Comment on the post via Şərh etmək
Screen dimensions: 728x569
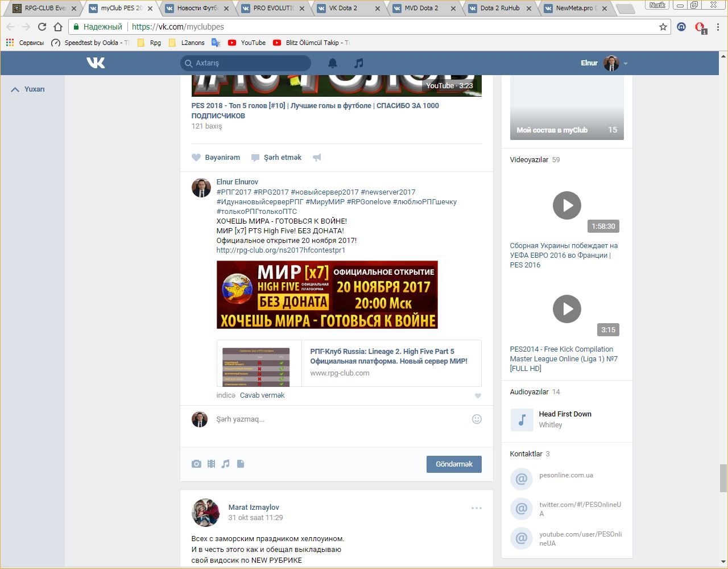[276, 158]
